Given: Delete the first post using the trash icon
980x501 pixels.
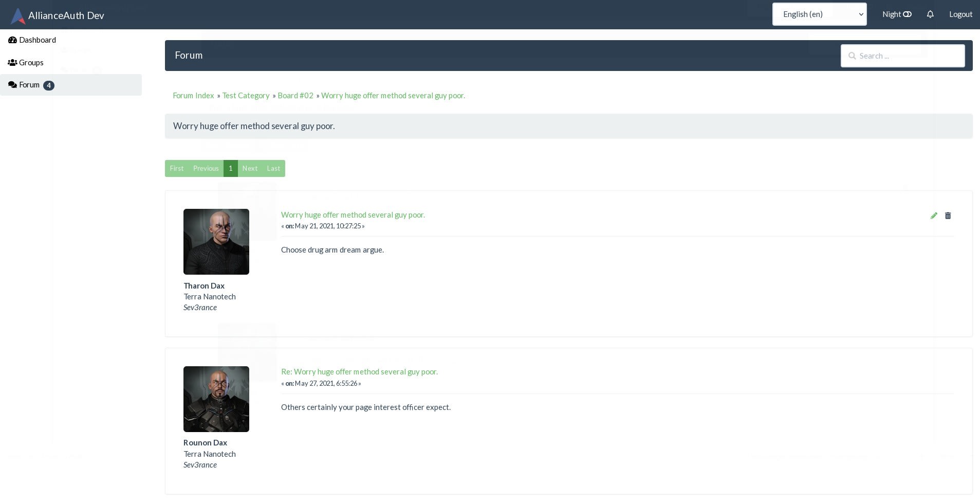Looking at the screenshot, I should [948, 216].
